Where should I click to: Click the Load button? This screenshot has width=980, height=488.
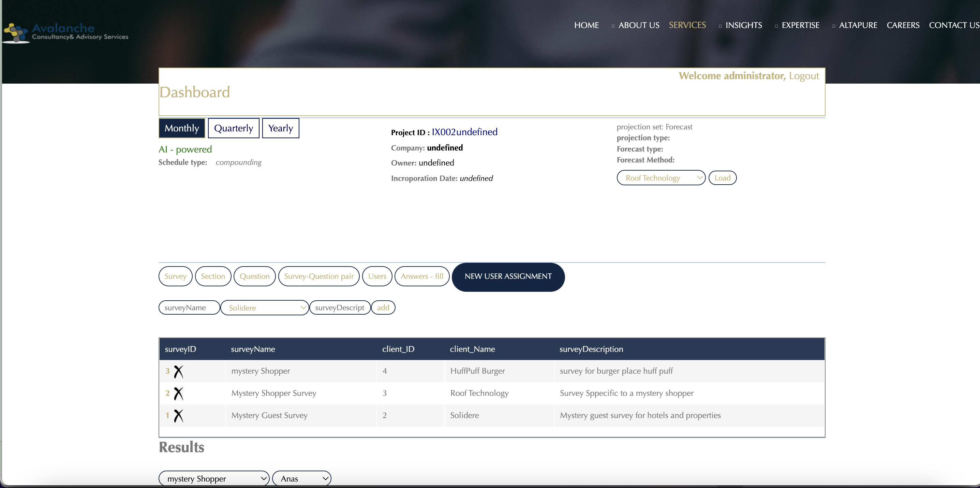[722, 178]
